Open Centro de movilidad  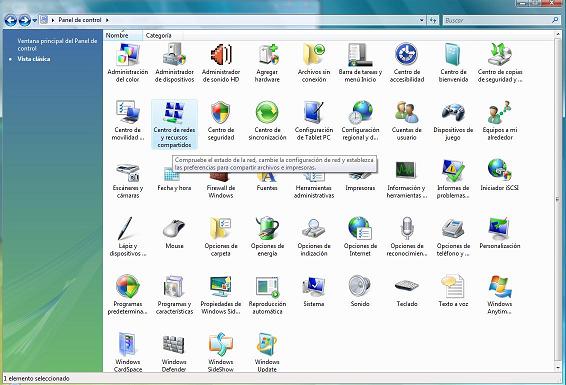127,121
